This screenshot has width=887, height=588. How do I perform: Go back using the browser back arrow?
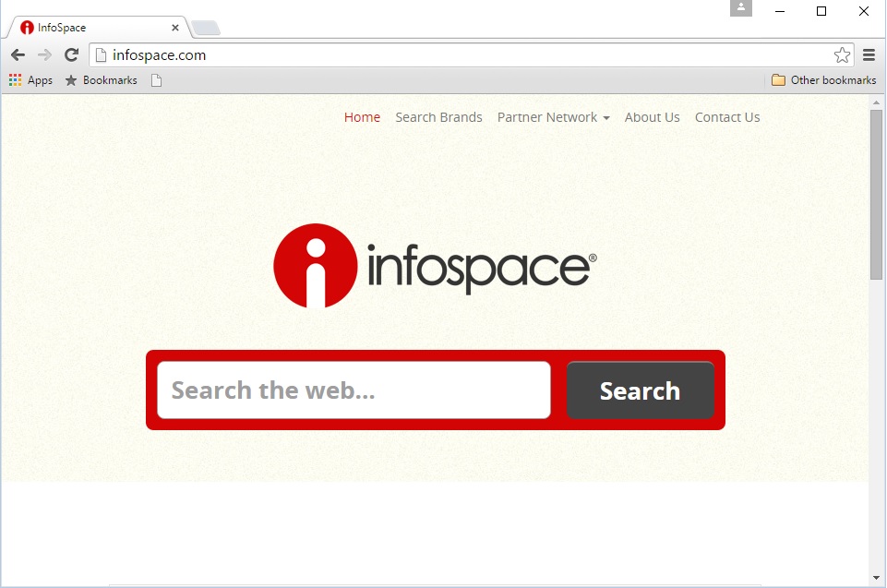coord(18,54)
